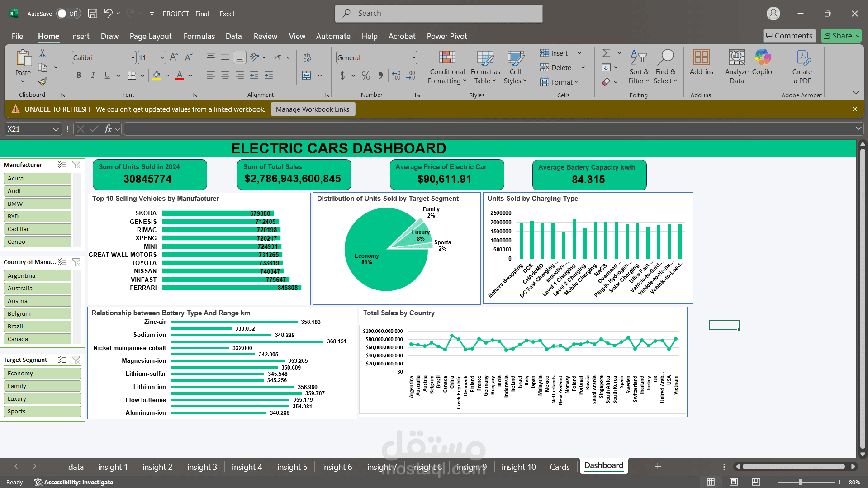Open Copilot from ribbon

tap(763, 62)
